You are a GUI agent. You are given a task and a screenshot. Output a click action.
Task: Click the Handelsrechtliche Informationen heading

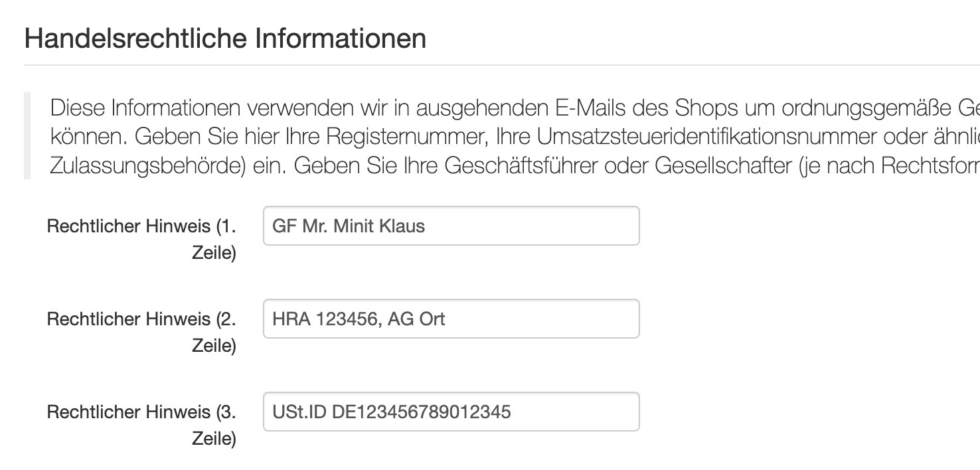click(x=225, y=39)
